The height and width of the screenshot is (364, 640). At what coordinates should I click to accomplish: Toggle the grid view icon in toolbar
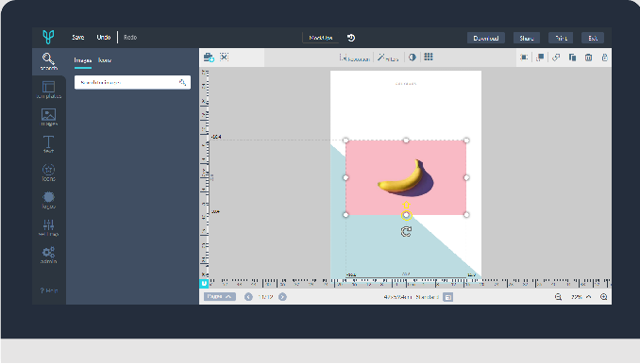[429, 57]
